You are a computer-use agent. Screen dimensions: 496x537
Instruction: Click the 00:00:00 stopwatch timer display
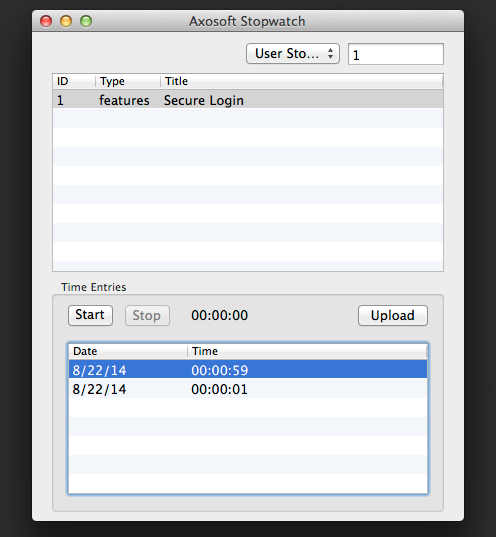220,315
